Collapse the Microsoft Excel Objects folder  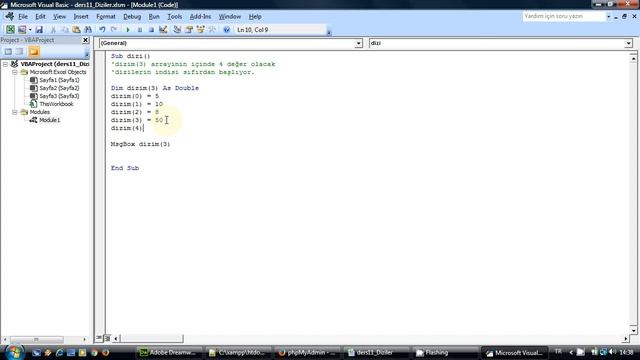click(14, 72)
